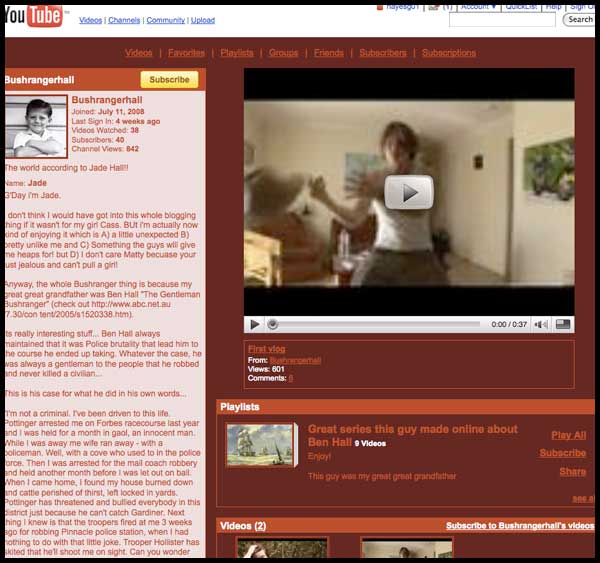Viewport: 600px width, 563px height.
Task: Open the Favorites tab on the channel
Action: (x=186, y=52)
